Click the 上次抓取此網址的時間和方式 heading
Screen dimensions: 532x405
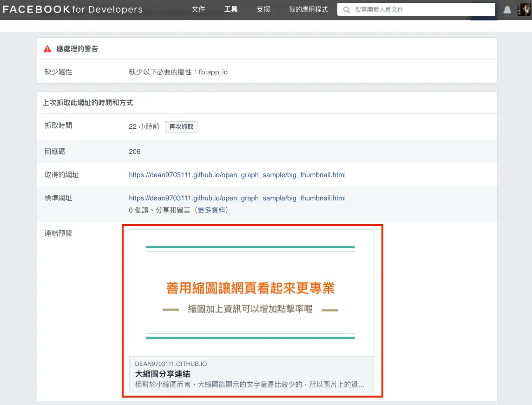click(x=88, y=103)
